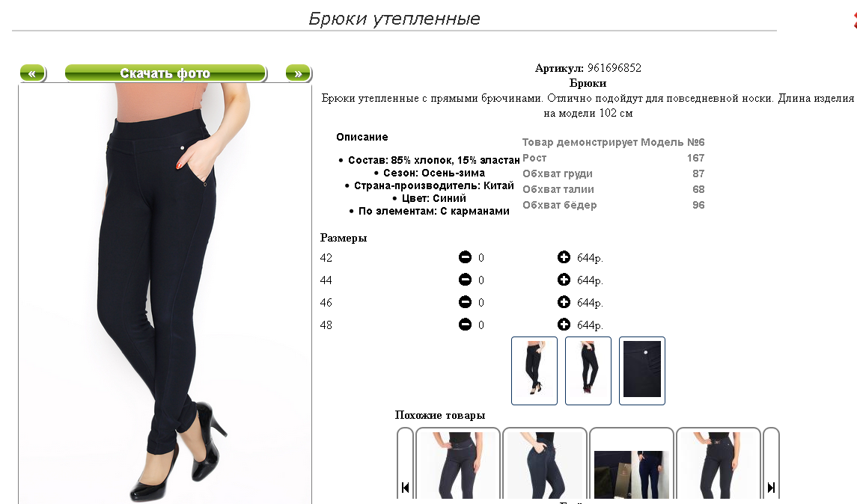The height and width of the screenshot is (504, 857).
Task: Decrease quantity for size 44
Action: [x=465, y=280]
